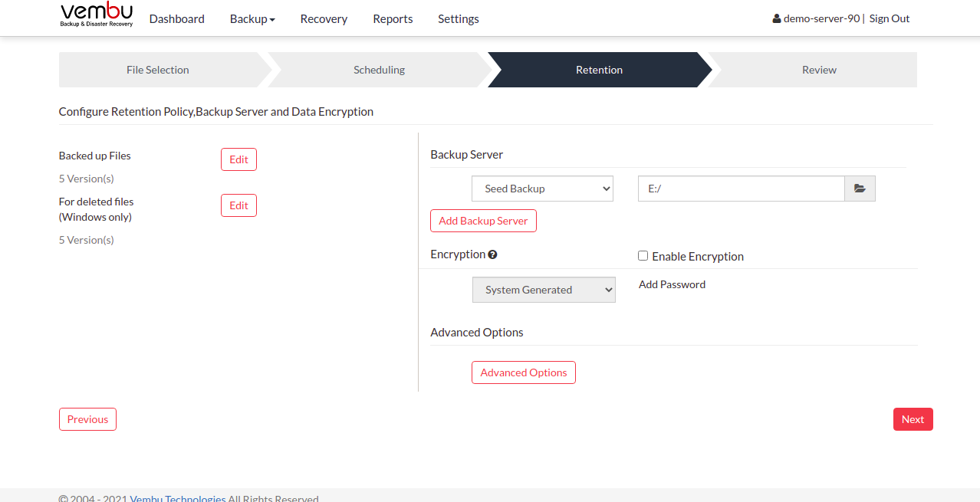Expand the Backup menu in navigation bar

(x=252, y=19)
